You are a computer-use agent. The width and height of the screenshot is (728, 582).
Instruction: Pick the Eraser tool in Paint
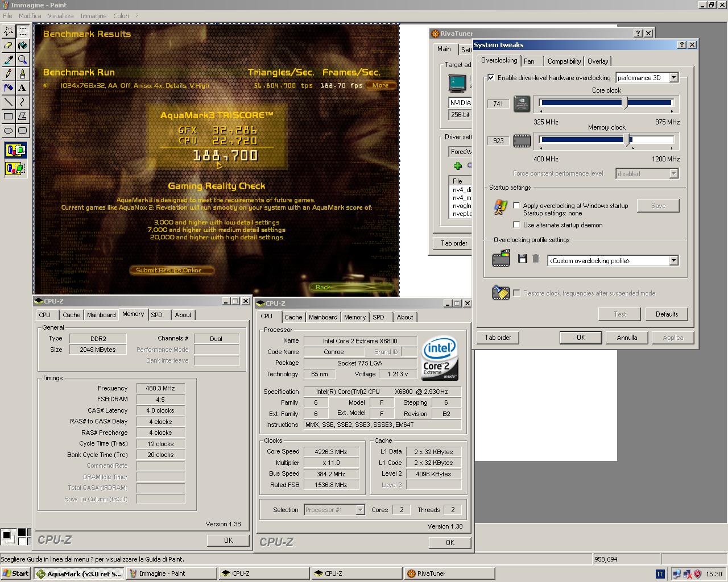[9, 45]
